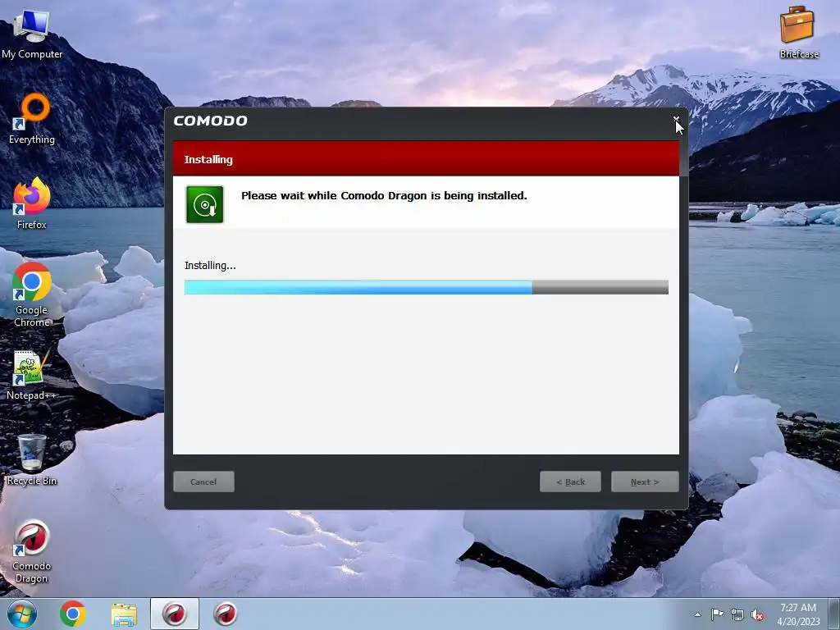This screenshot has width=840, height=630.
Task: Open Windows Explorer from the taskbar
Action: click(x=124, y=614)
